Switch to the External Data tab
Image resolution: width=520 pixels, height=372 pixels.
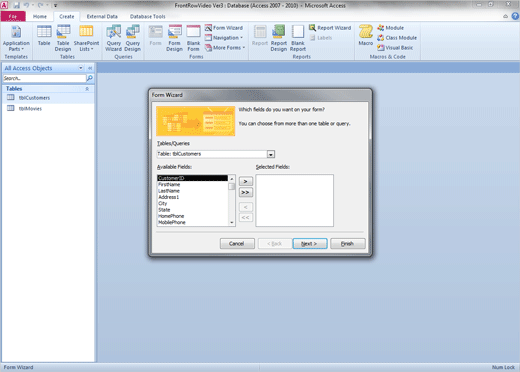click(x=102, y=16)
